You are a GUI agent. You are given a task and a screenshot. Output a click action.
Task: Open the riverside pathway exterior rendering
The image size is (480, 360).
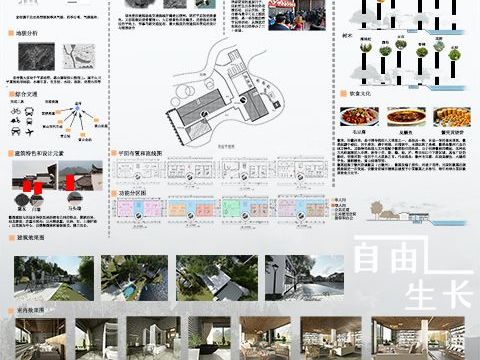54,278
